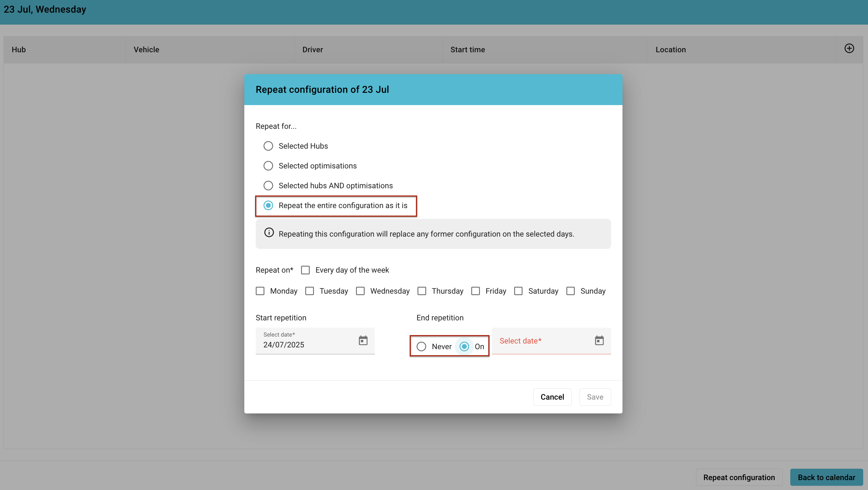Select Repeat the entire configuration as it is
This screenshot has height=490, width=868.
pyautogui.click(x=268, y=206)
